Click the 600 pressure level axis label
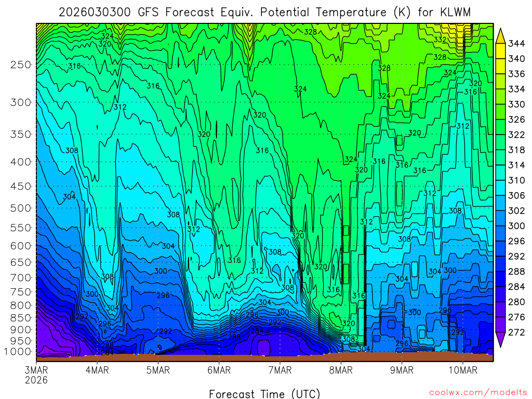532x399 pixels. 21,246
